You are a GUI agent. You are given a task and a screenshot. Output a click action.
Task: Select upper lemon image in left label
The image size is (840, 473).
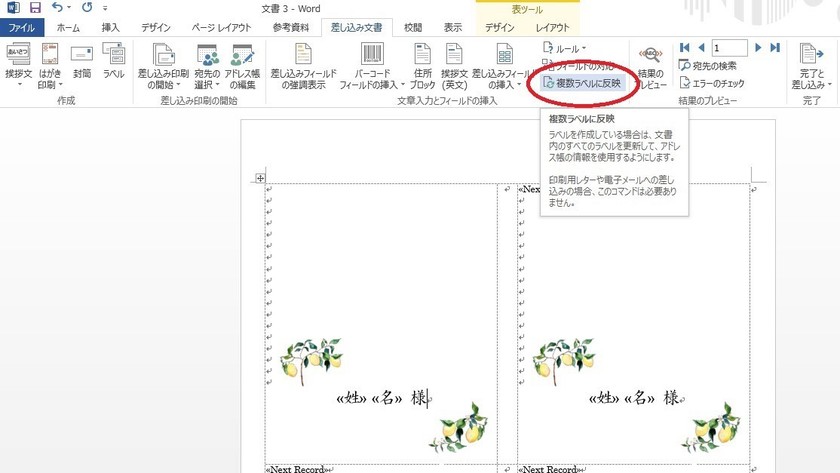pyautogui.click(x=311, y=361)
